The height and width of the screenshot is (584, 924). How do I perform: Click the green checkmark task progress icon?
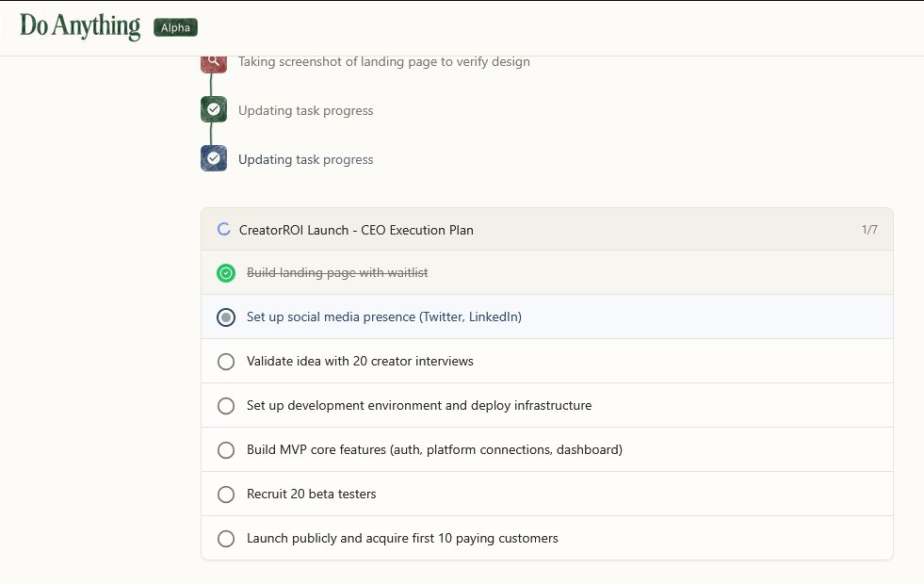coord(214,110)
